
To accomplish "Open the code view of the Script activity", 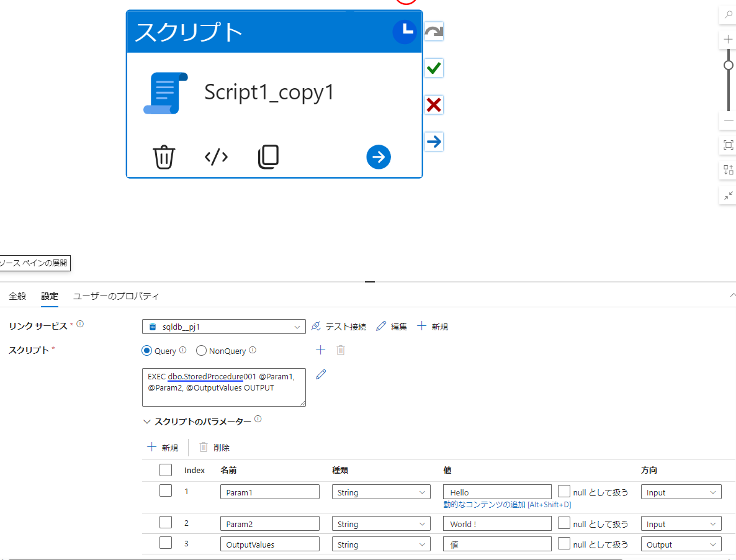I will (215, 156).
